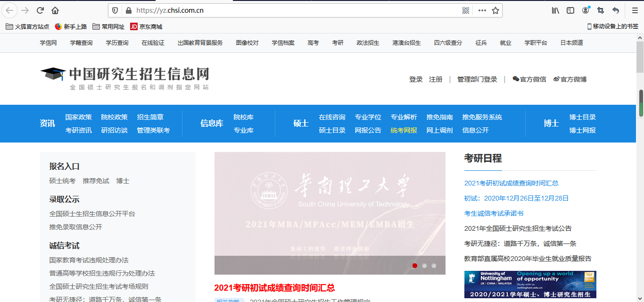Click the QR code icon in address bar
Image resolution: width=644 pixels, height=302 pixels.
coord(466,10)
